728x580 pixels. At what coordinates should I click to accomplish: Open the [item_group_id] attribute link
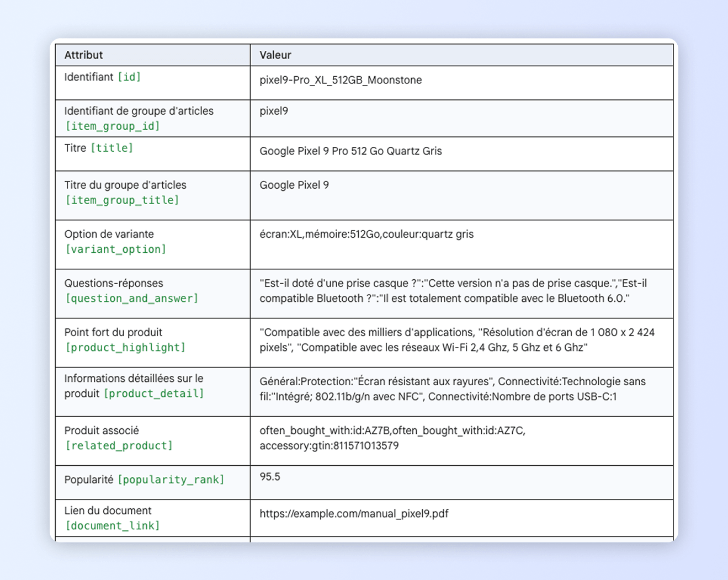(113, 126)
